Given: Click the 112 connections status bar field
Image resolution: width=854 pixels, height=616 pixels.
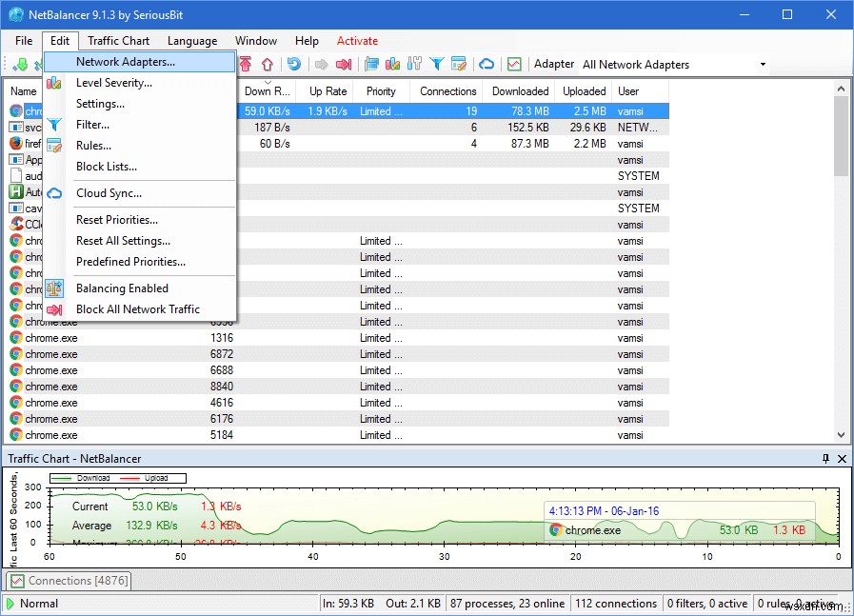Looking at the screenshot, I should 616,604.
